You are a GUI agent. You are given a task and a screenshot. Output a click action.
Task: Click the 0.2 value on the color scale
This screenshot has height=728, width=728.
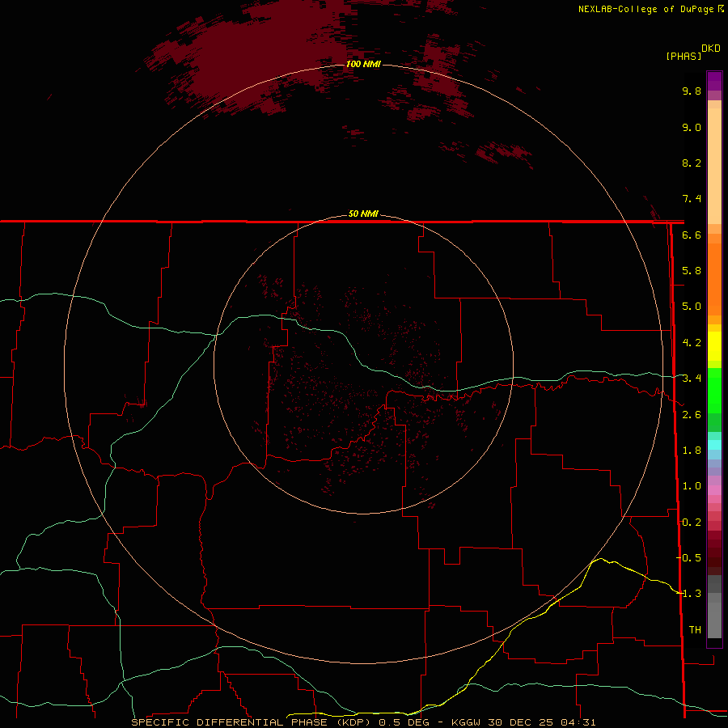pyautogui.click(x=692, y=523)
